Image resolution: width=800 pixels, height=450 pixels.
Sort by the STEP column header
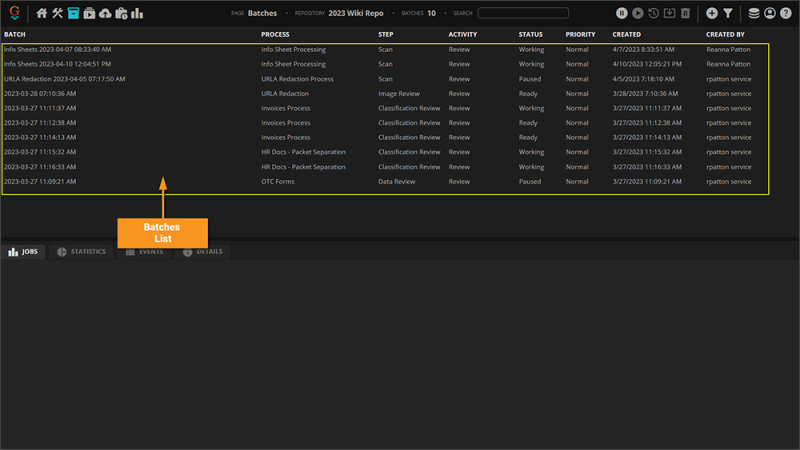click(x=386, y=34)
